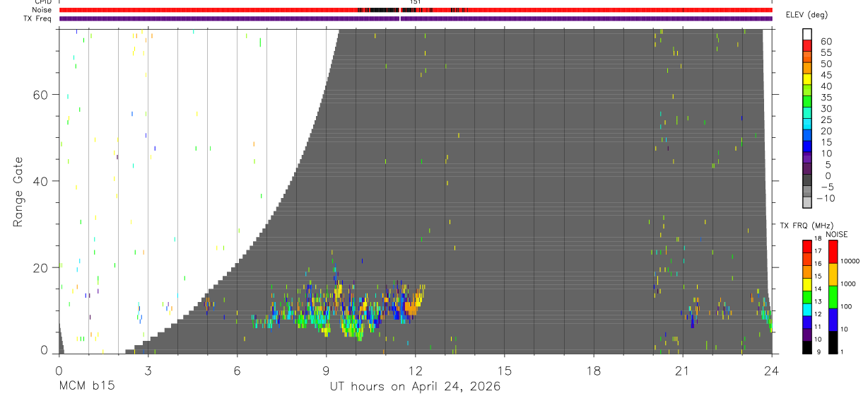Click the 'TX Freq' row label at the top left
Image resolution: width=868 pixels, height=401 pixels.
tap(37, 18)
